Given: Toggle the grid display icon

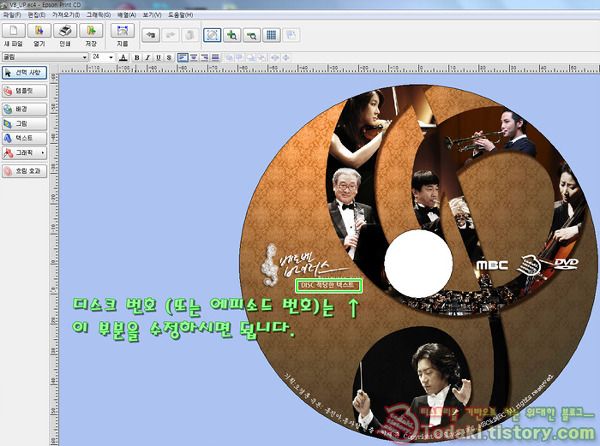Looking at the screenshot, I should click(271, 35).
